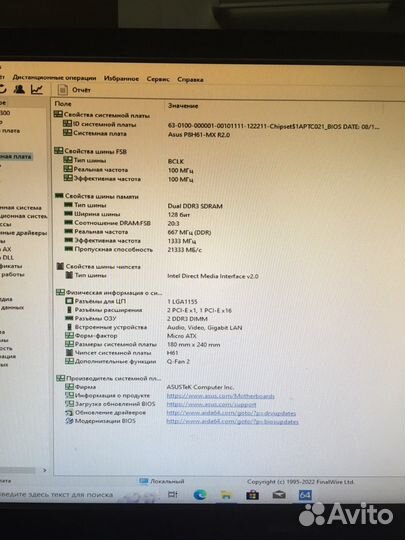Click the memory icon beside Реальная частота 667 МГц
This screenshot has width=405, height=540.
pos(69,231)
